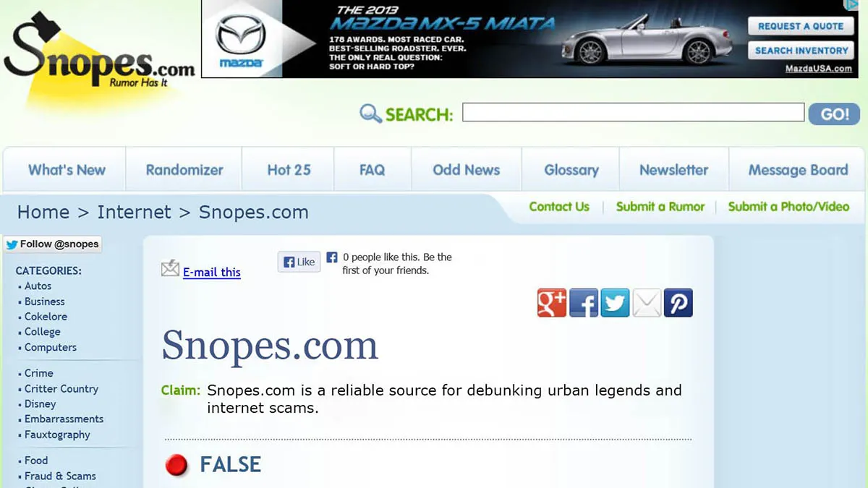Open the Hot 25 tab
Viewport: 868px width, 488px height.
(289, 170)
